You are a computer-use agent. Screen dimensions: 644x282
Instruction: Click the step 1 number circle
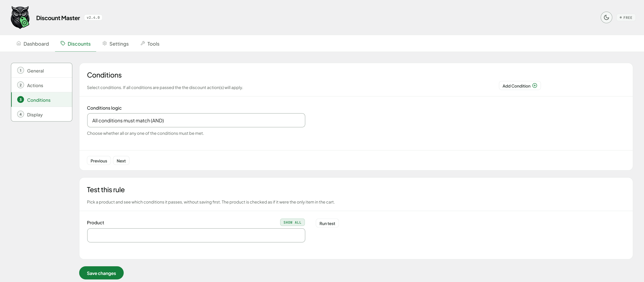click(x=20, y=71)
